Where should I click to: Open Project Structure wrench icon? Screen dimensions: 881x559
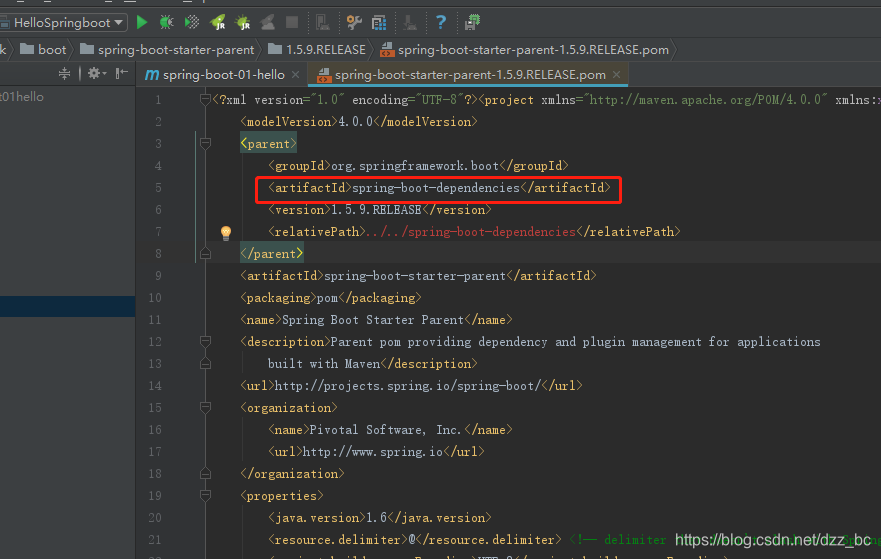[354, 22]
